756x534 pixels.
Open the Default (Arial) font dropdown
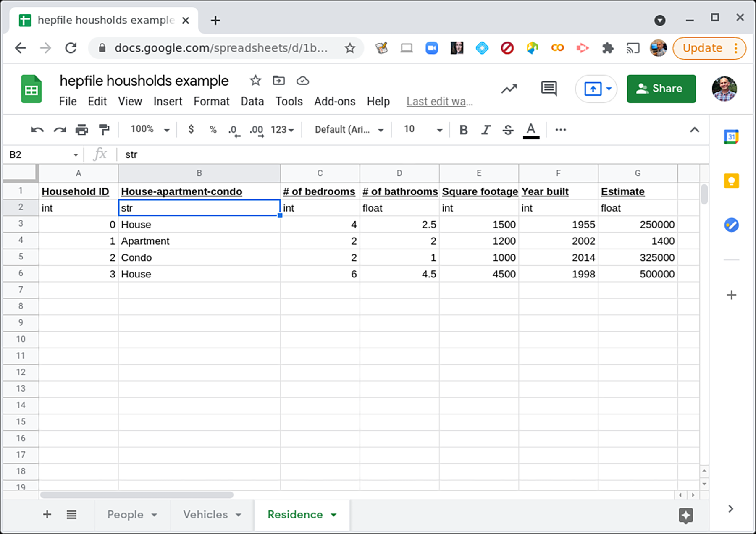(349, 129)
